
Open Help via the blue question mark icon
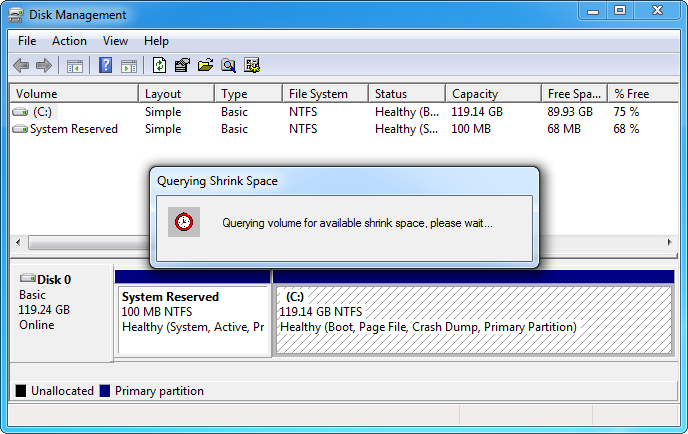click(x=105, y=66)
